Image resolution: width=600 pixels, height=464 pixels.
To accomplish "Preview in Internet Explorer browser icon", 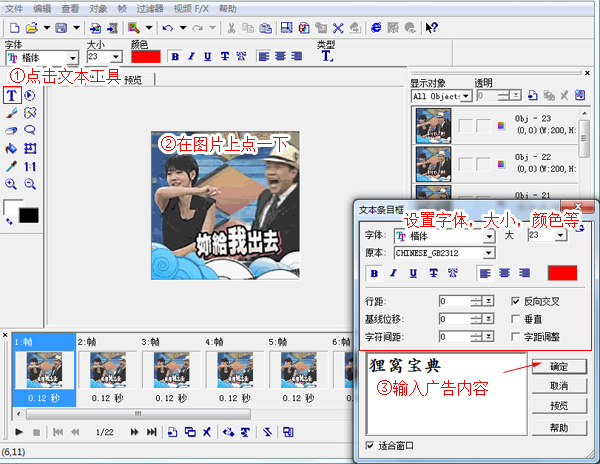I will pyautogui.click(x=377, y=28).
